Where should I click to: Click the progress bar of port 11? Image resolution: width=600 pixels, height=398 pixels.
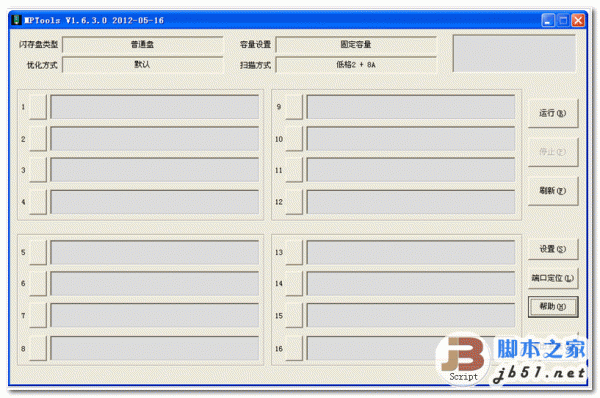click(x=411, y=170)
